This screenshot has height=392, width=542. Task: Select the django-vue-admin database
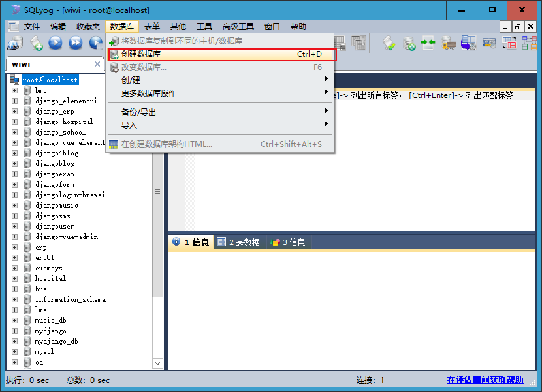pyautogui.click(x=67, y=237)
